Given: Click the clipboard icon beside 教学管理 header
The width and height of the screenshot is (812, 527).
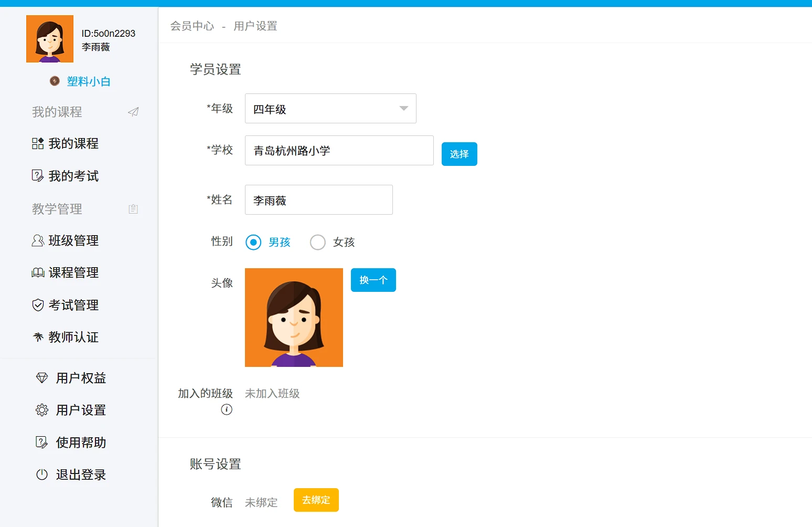Looking at the screenshot, I should pos(133,209).
